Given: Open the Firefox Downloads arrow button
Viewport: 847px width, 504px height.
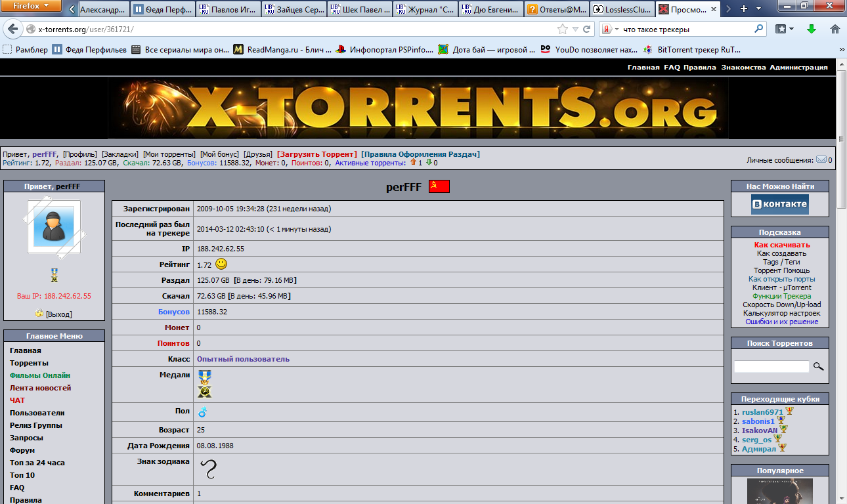Looking at the screenshot, I should pos(812,29).
